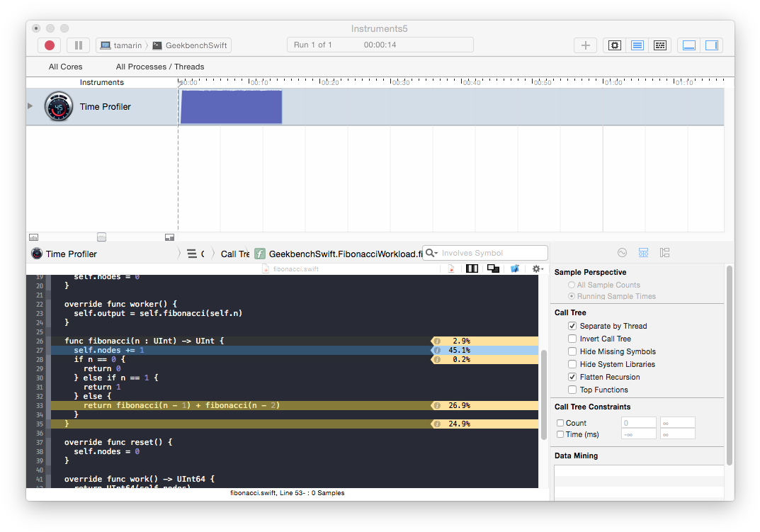This screenshot has width=760, height=532.
Task: Enable the Count constraint checkbox
Action: click(x=560, y=423)
